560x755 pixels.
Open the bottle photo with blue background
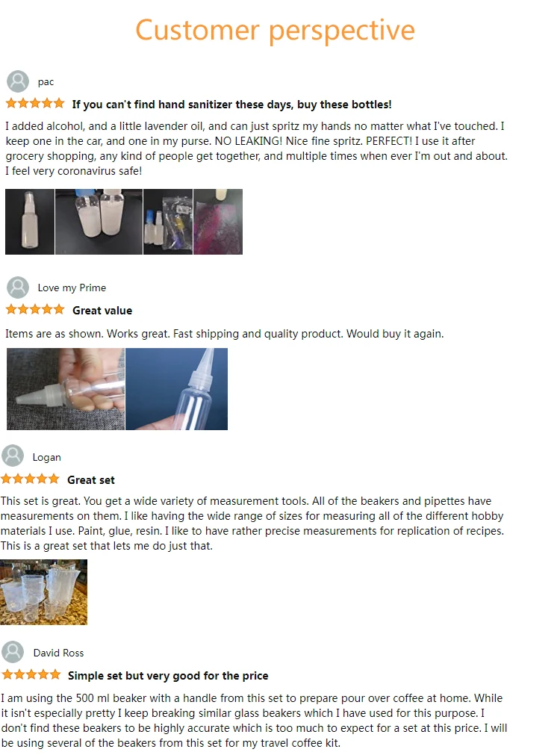point(177,389)
